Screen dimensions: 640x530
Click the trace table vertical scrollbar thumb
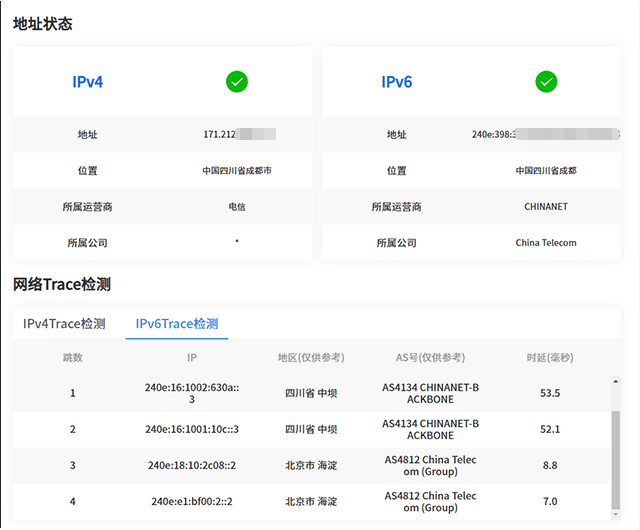click(616, 460)
